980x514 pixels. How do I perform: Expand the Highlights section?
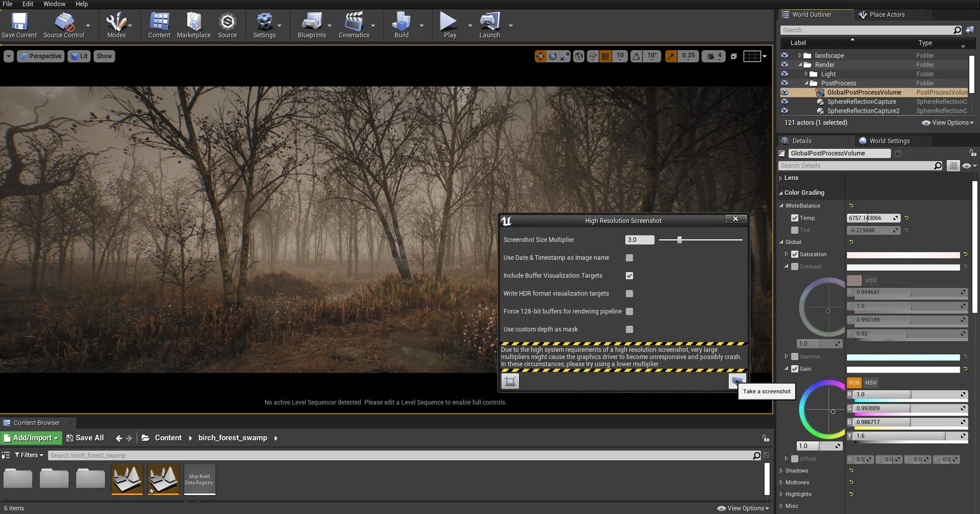point(781,494)
